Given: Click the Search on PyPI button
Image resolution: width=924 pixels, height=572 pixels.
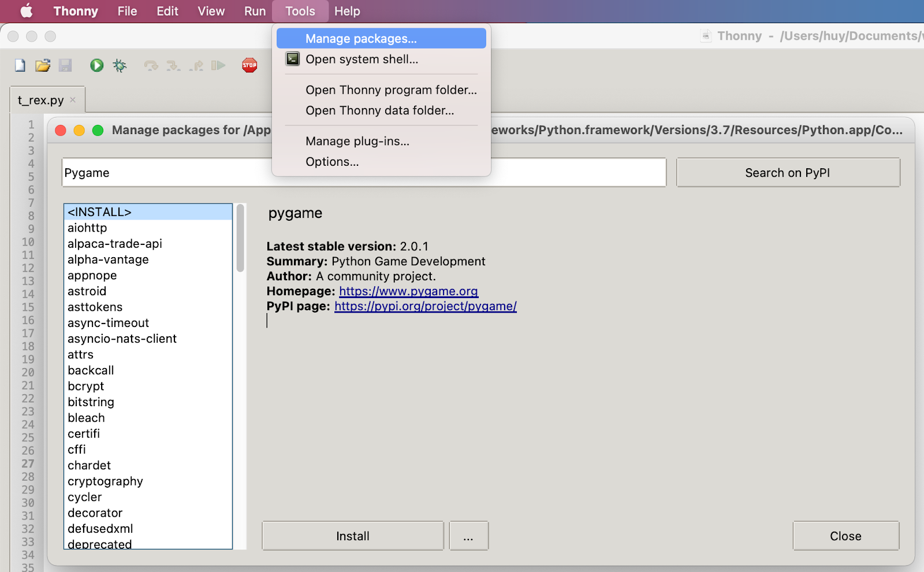Looking at the screenshot, I should coord(788,173).
